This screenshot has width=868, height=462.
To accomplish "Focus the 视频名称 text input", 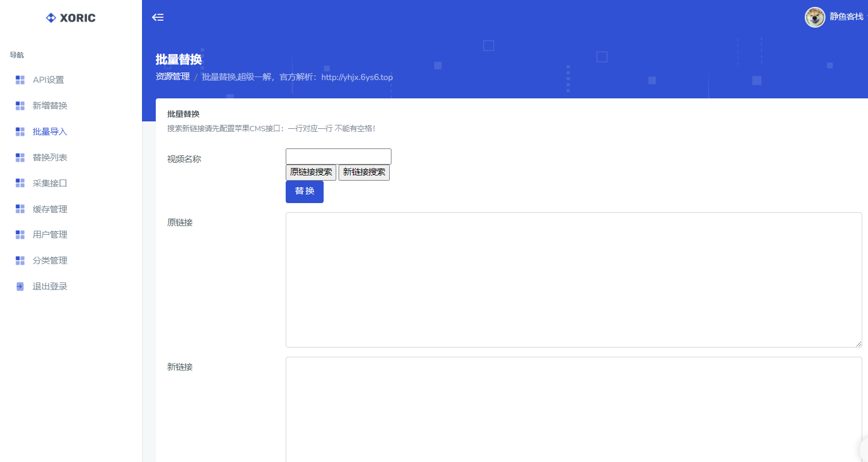I will point(338,156).
